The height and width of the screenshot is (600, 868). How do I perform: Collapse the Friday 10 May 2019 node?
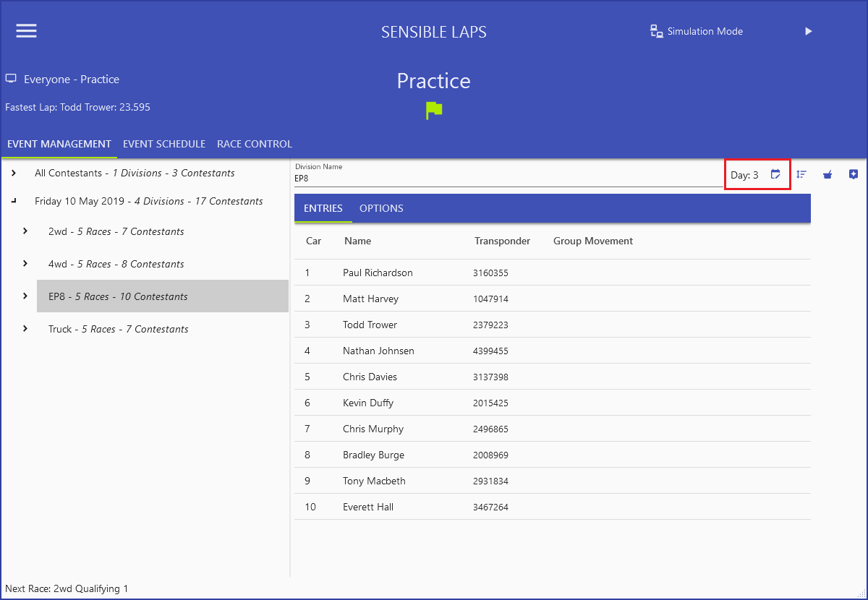[14, 201]
